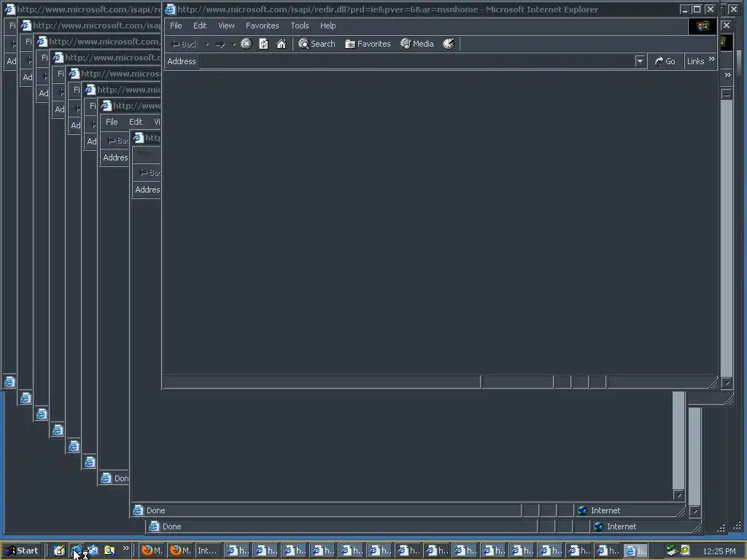Click the Links toolbar label

pos(695,61)
